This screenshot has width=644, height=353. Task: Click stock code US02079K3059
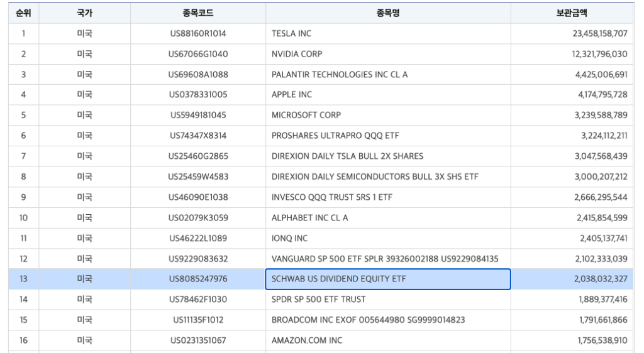tap(198, 218)
